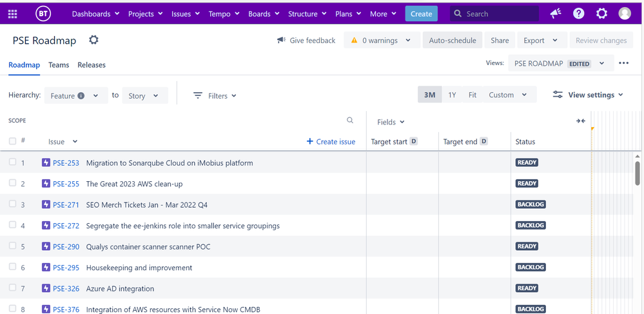The height and width of the screenshot is (314, 644).
Task: Tick the select-all issues checkbox
Action: 12,141
